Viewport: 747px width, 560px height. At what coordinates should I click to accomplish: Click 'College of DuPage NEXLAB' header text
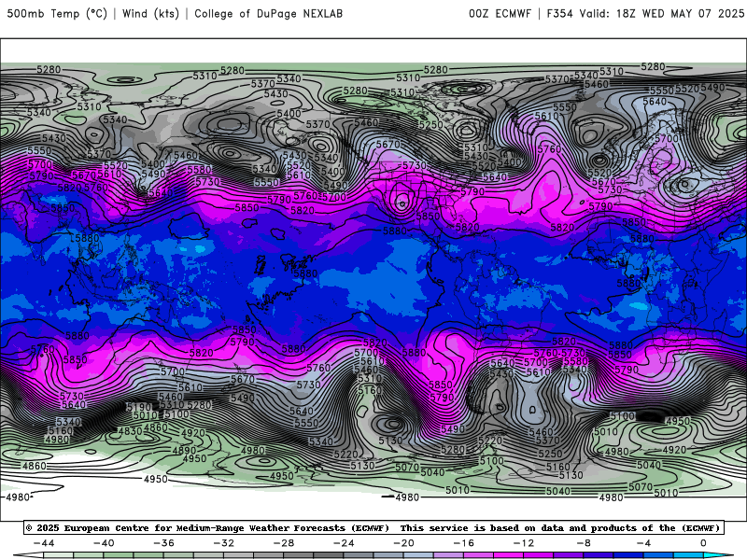point(268,13)
